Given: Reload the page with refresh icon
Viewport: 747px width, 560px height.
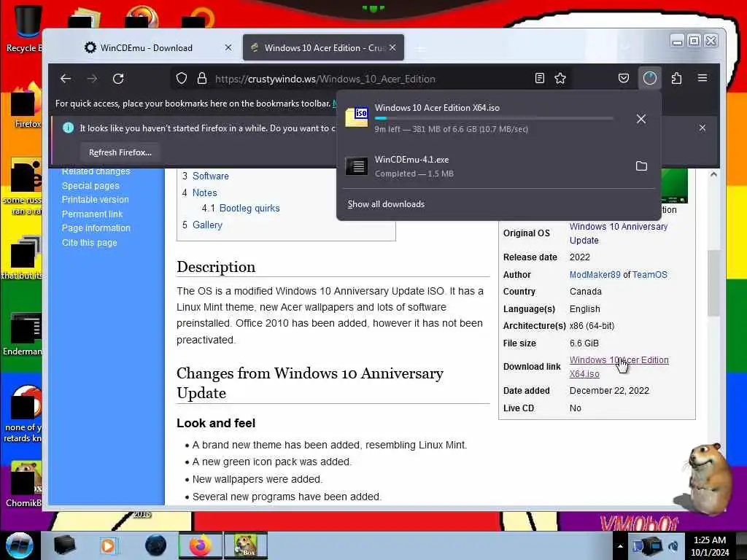Looking at the screenshot, I should click(x=118, y=79).
